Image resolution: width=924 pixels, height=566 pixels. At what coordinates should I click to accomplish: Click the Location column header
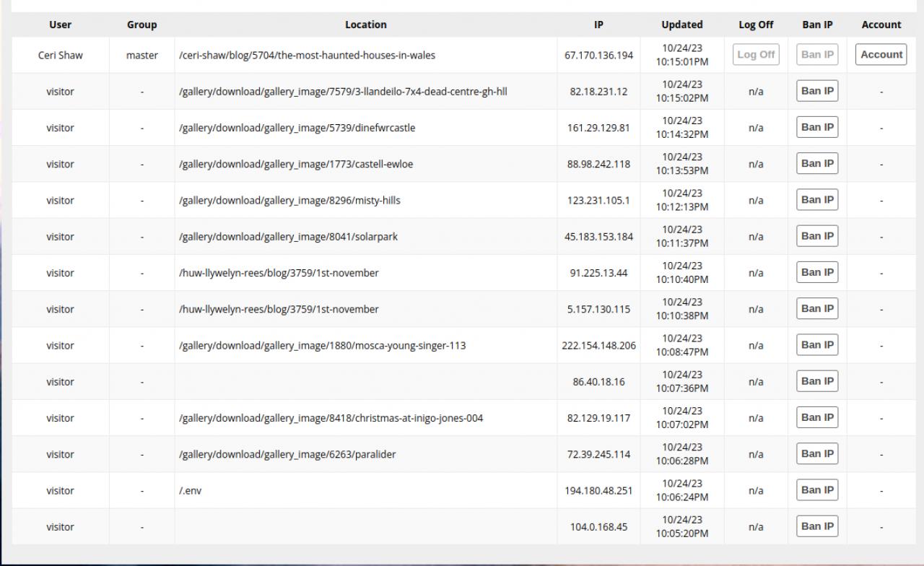(x=365, y=25)
